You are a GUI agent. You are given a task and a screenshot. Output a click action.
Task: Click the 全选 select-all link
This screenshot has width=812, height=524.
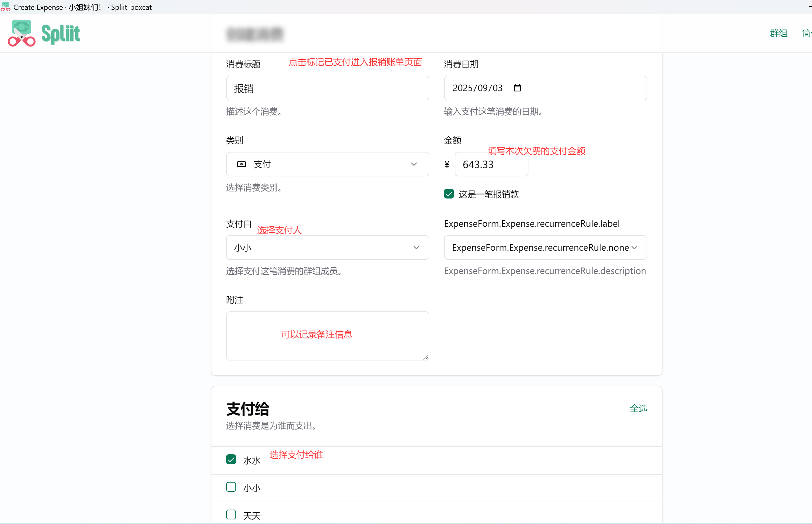pyautogui.click(x=638, y=409)
